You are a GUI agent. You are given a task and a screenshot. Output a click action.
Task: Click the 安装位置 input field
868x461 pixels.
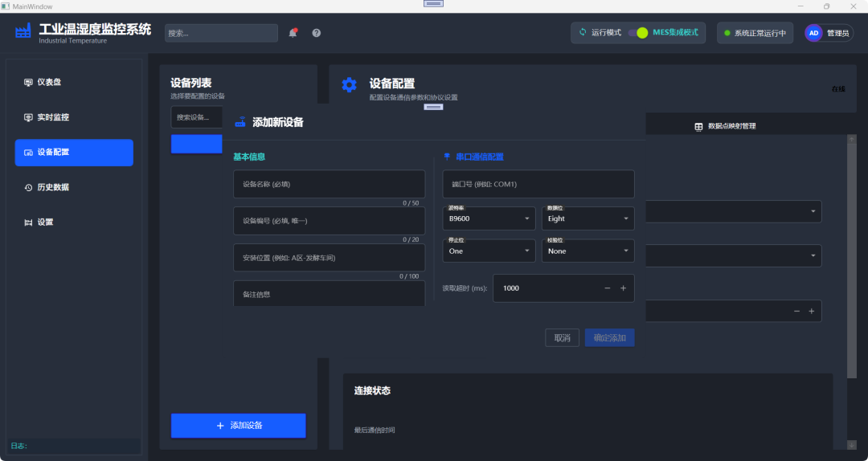point(329,258)
